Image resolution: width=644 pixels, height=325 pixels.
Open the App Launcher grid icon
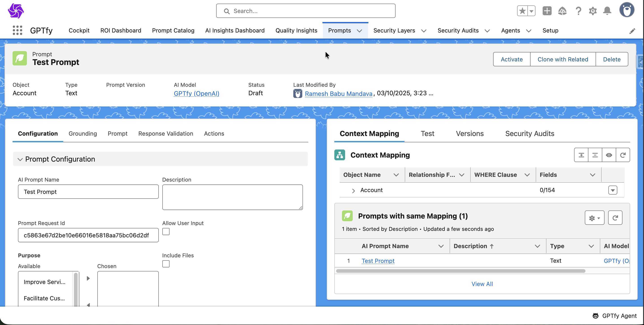[17, 30]
